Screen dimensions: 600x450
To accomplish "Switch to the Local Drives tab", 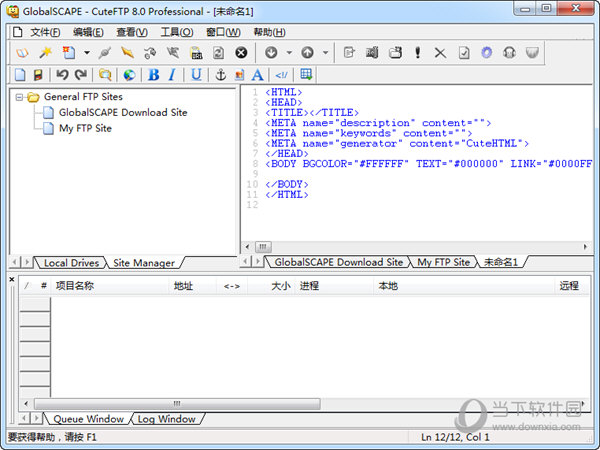I will 71,263.
